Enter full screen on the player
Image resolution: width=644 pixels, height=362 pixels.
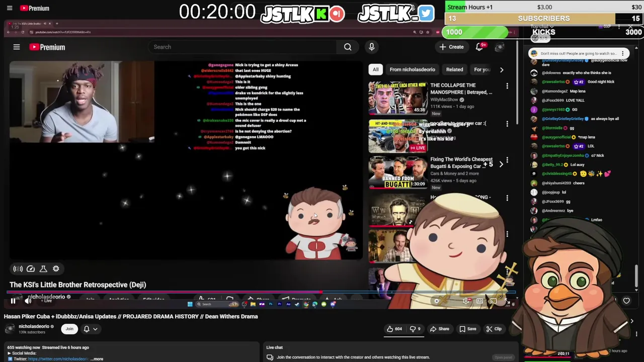click(x=507, y=302)
